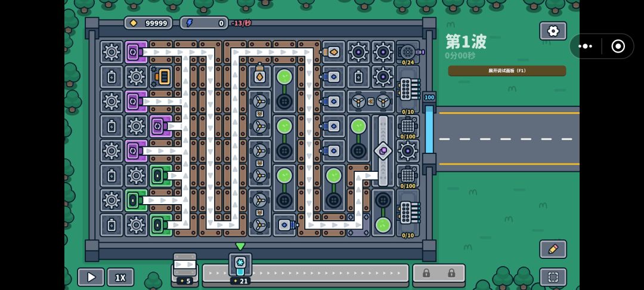Select the freeze turret card costing 21

(240, 269)
